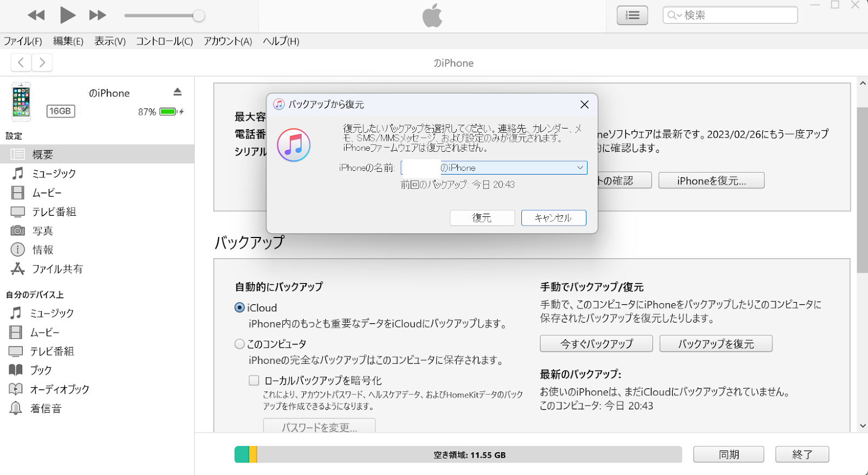Click バックアップを復元 button
Viewport: 868px width, 475px height.
point(716,343)
